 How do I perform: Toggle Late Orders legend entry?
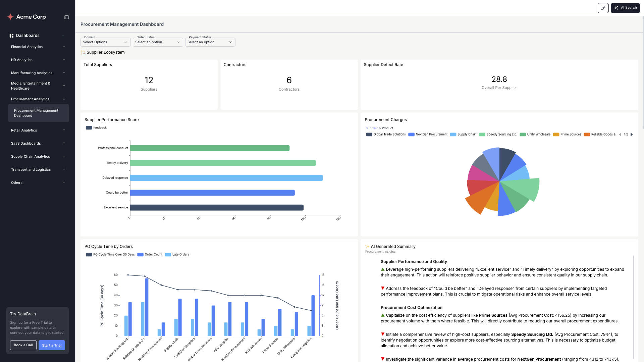[177, 255]
